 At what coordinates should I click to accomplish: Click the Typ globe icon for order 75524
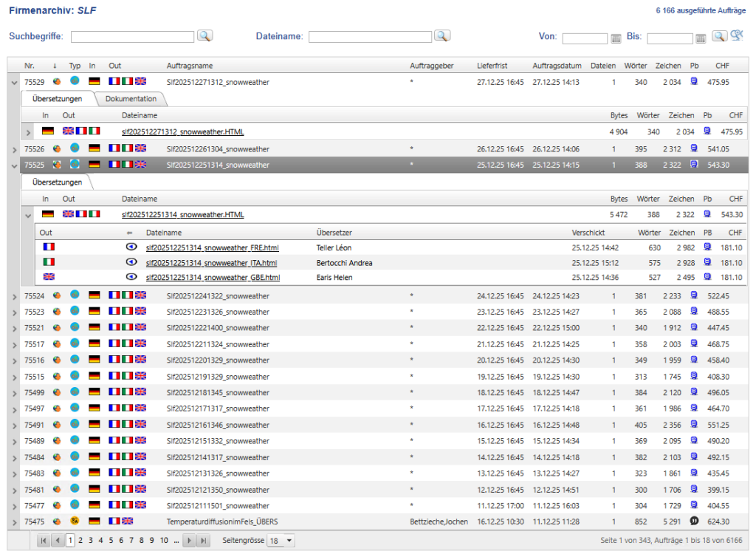point(75,295)
